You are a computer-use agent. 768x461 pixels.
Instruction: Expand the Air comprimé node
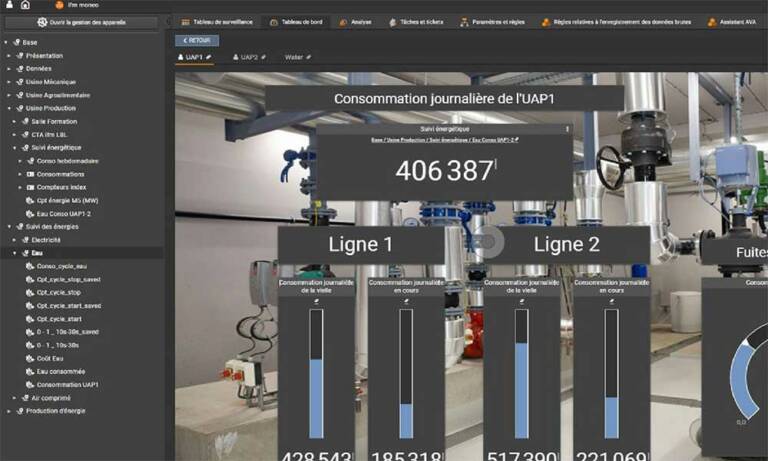[14, 397]
